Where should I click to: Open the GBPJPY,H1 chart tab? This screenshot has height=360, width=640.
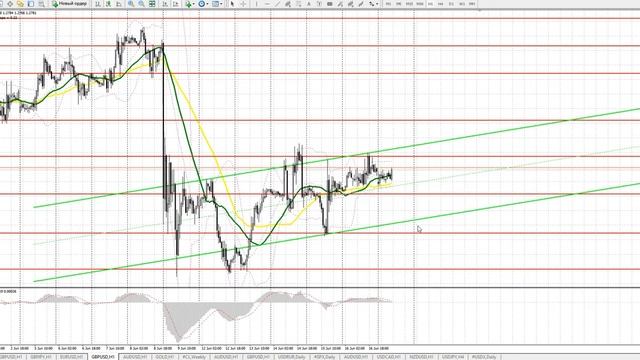41,357
